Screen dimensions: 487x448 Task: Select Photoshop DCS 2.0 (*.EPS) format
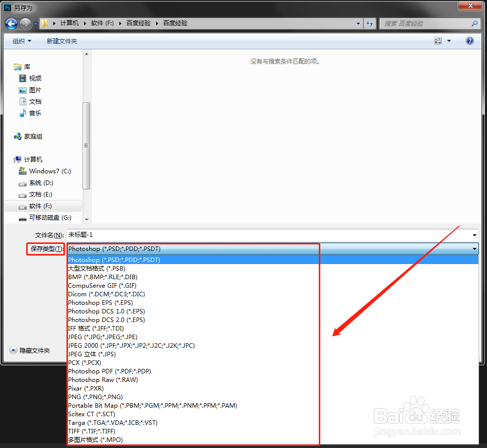[272, 319]
